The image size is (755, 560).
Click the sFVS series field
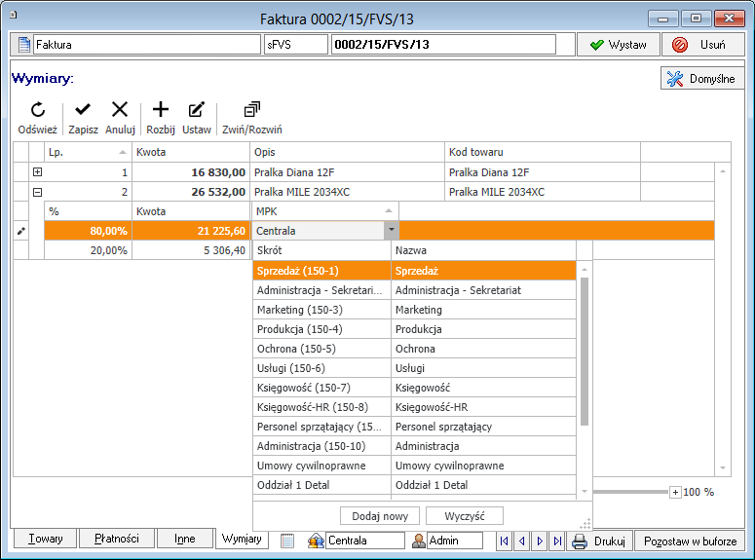(295, 45)
